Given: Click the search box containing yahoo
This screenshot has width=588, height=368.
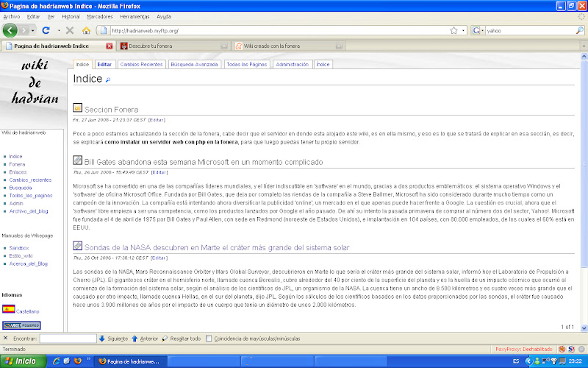Looking at the screenshot, I should [x=530, y=31].
